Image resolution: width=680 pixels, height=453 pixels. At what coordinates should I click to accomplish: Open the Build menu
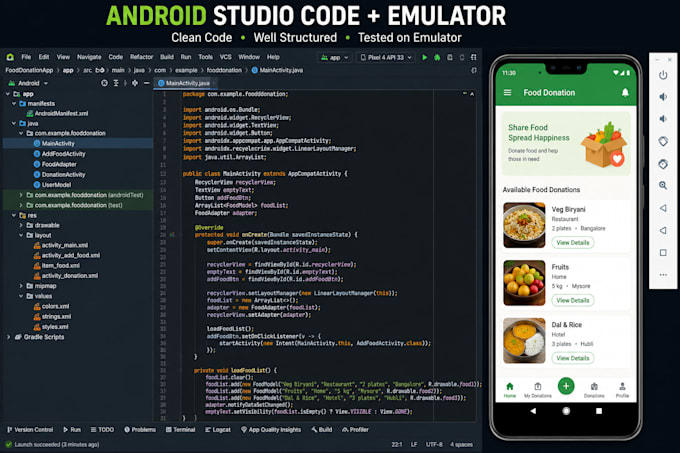tap(167, 57)
